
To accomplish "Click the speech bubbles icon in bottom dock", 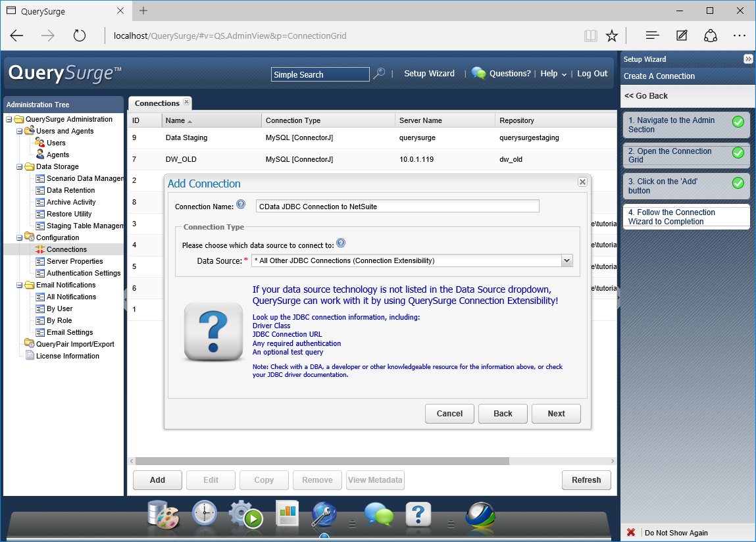I will click(x=378, y=514).
